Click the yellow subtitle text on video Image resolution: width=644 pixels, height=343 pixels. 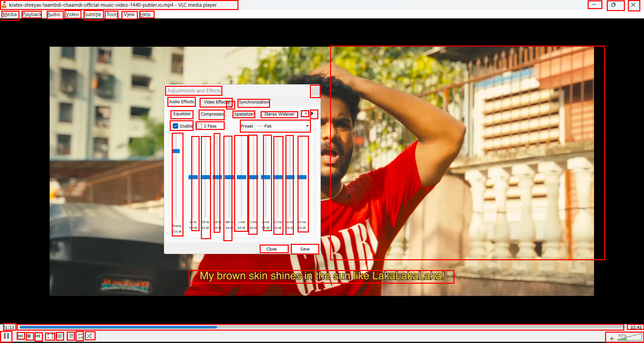tap(322, 276)
